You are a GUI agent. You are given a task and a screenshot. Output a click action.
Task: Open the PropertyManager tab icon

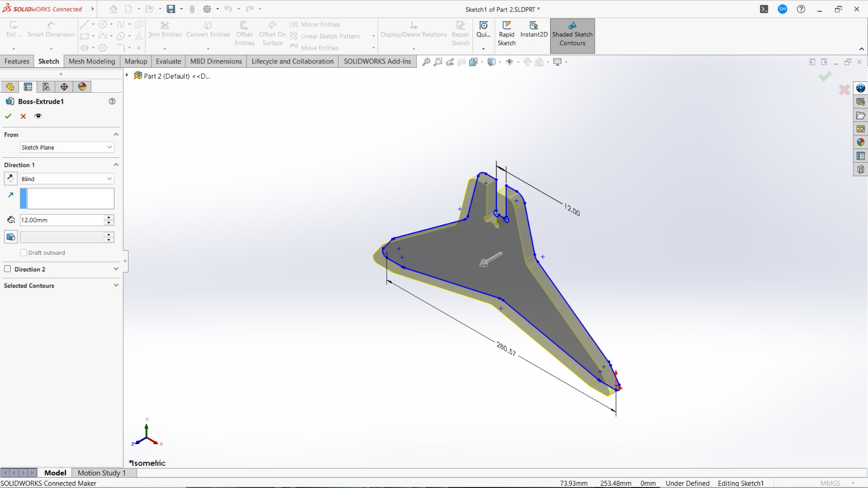pyautogui.click(x=28, y=87)
